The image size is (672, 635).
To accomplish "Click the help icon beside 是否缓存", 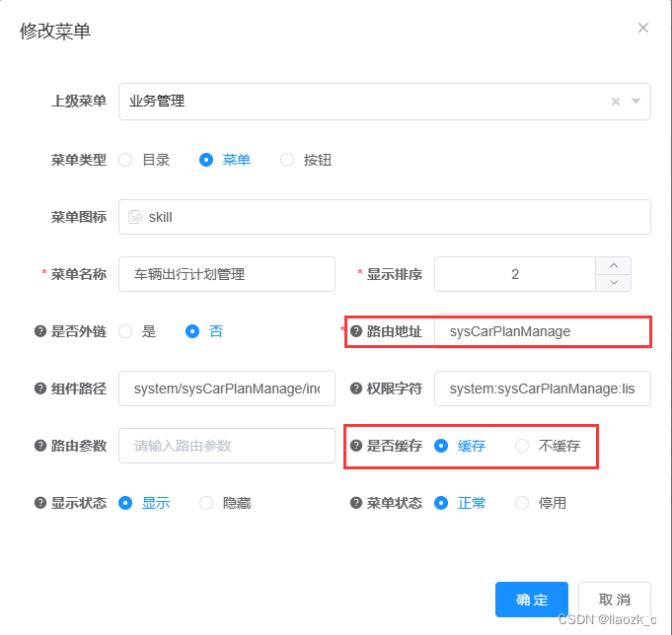I will pyautogui.click(x=356, y=446).
